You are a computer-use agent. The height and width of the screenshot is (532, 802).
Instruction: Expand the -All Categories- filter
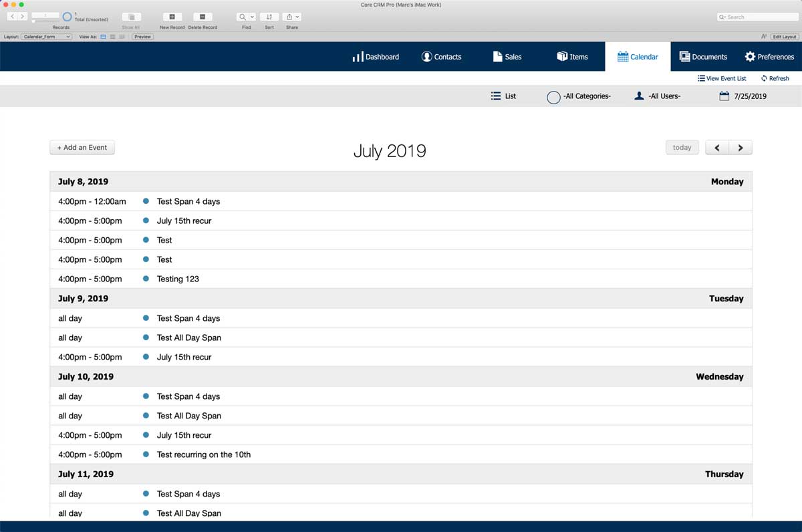pyautogui.click(x=579, y=96)
